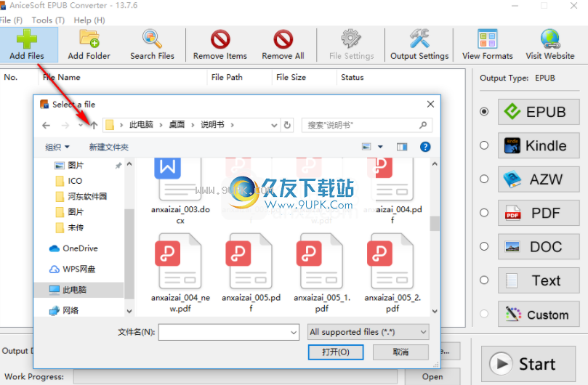Open the 组织 dropdown menu

click(x=57, y=147)
